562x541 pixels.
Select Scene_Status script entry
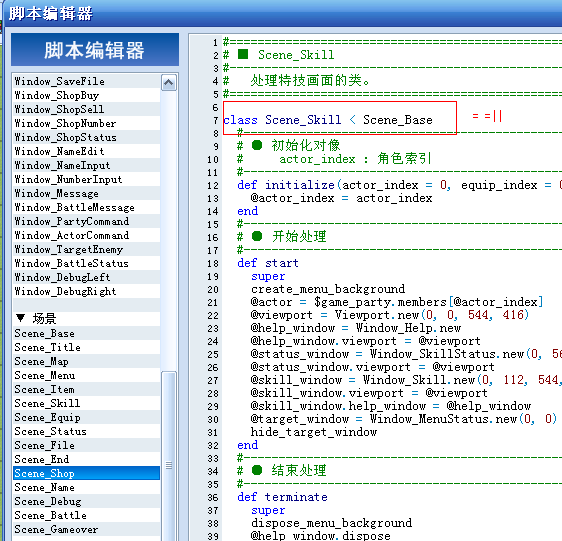[86, 431]
